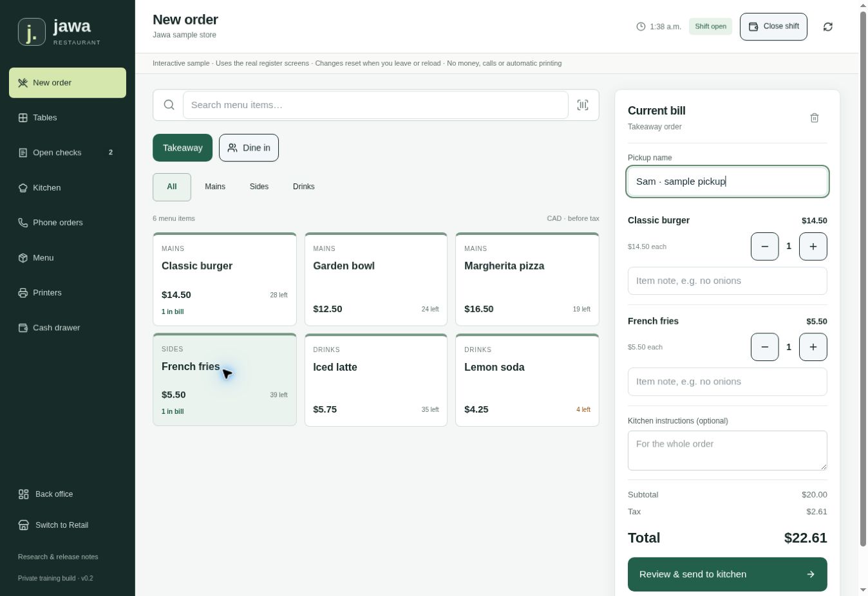Image resolution: width=868 pixels, height=596 pixels.
Task: Filter menu by Drinks
Action: tap(304, 187)
